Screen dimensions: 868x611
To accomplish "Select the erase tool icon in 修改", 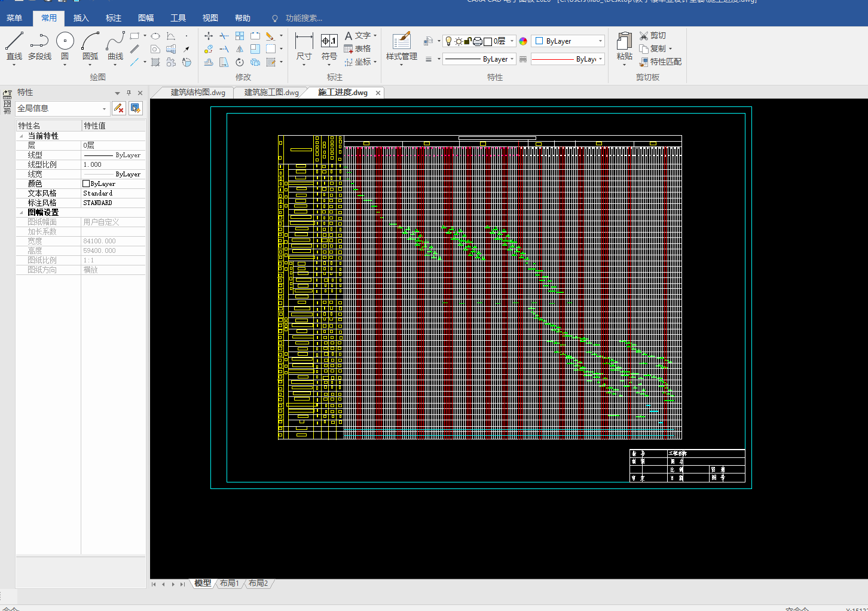I will click(270, 36).
